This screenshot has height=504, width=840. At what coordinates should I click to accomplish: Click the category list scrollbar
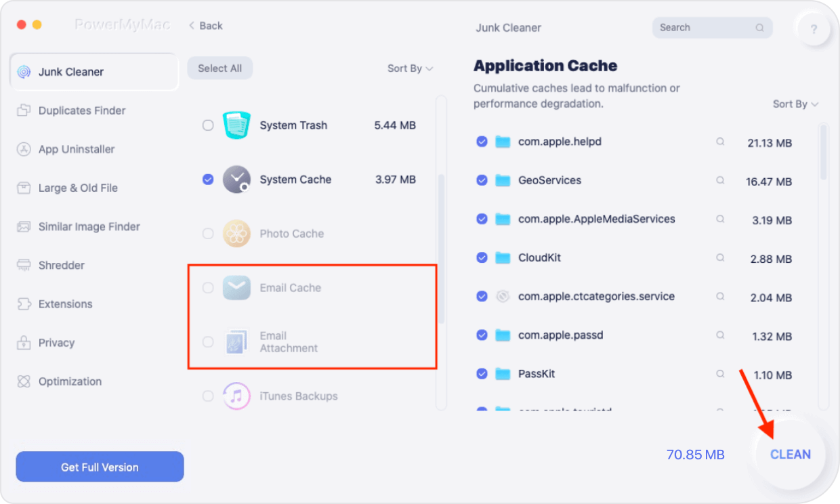441,249
